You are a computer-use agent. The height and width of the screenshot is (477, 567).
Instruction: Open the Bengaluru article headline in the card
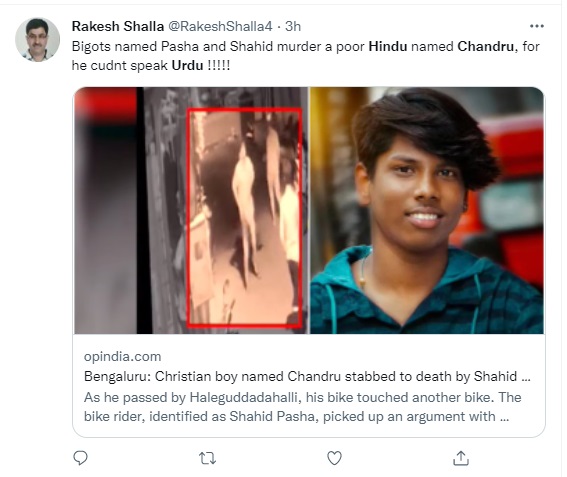pyautogui.click(x=307, y=376)
